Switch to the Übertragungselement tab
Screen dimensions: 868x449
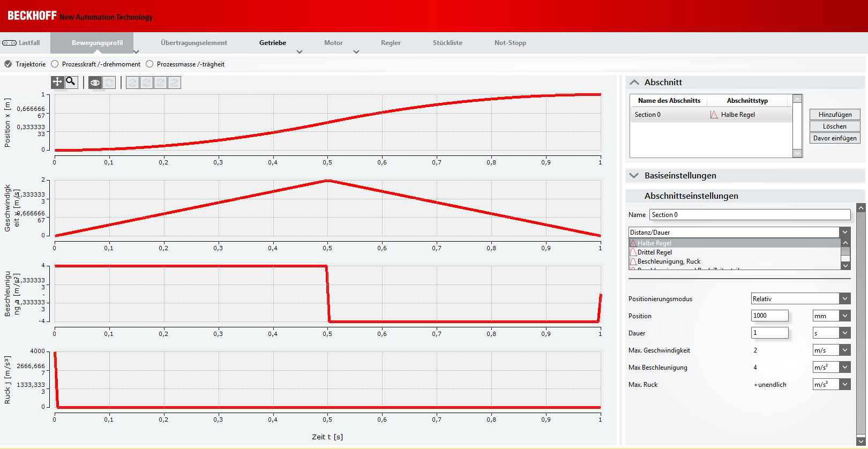pyautogui.click(x=194, y=43)
